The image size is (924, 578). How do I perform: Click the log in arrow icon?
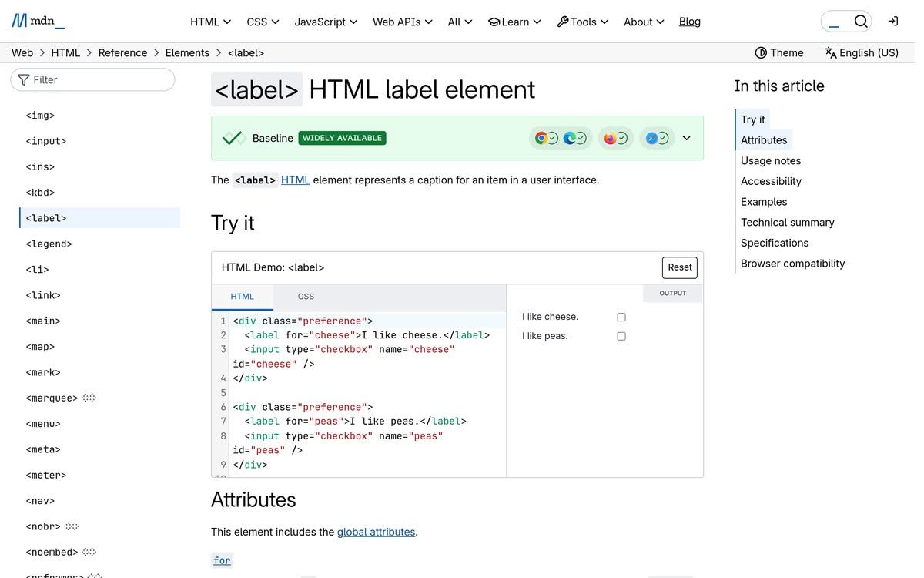[x=893, y=22]
